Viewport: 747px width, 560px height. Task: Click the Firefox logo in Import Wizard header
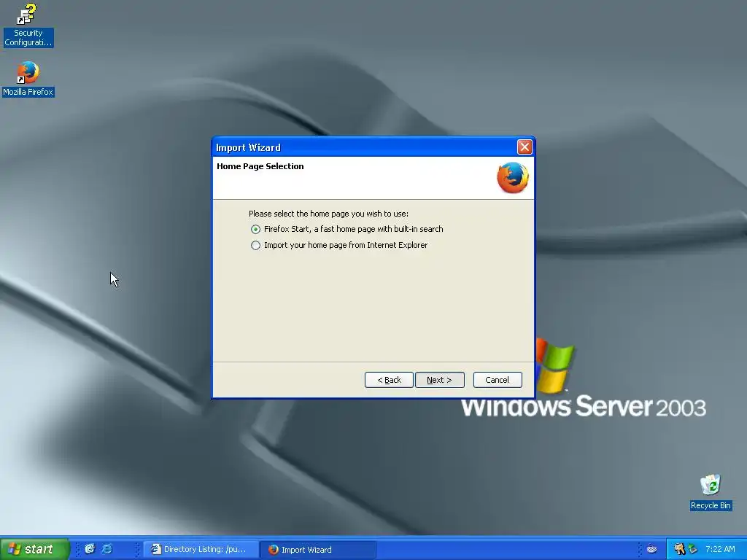513,178
